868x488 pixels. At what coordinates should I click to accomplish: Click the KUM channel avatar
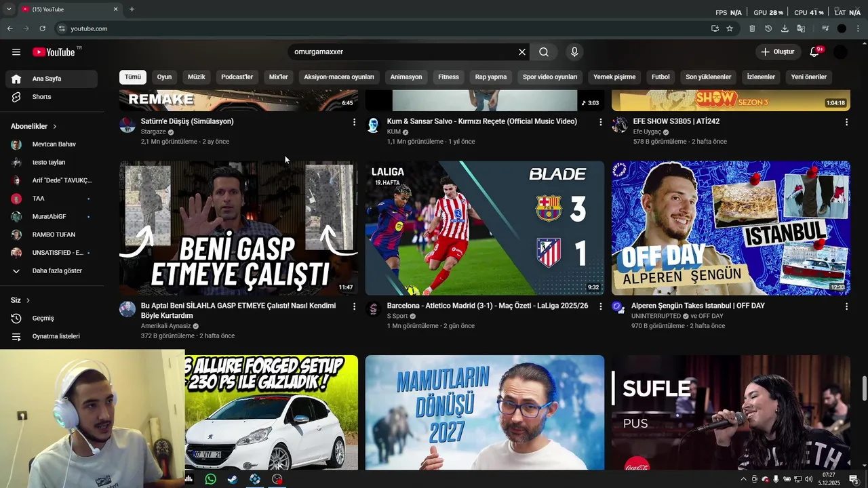374,125
